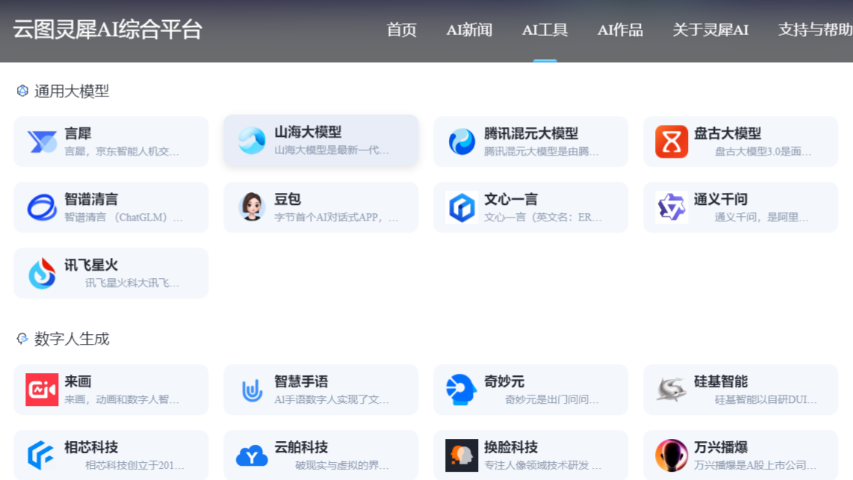Screen dimensions: 853x480
Task: Open the 文心一言 card title
Action: (x=511, y=199)
